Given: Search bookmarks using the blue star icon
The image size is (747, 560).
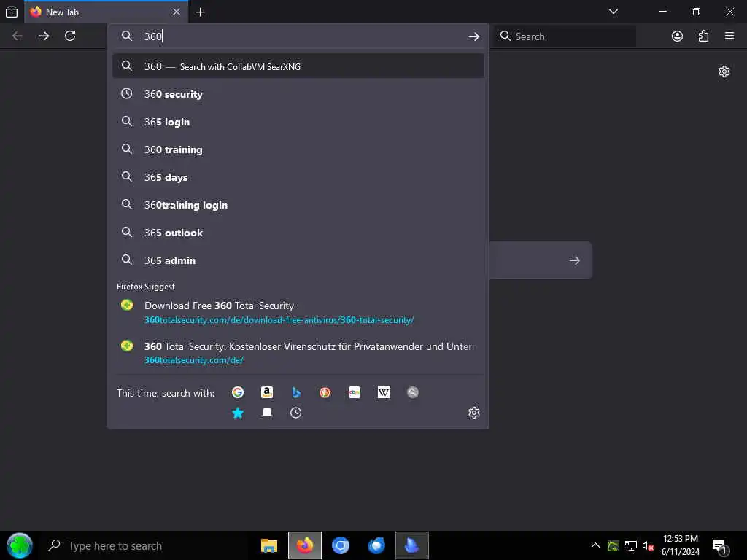Looking at the screenshot, I should click(x=238, y=413).
